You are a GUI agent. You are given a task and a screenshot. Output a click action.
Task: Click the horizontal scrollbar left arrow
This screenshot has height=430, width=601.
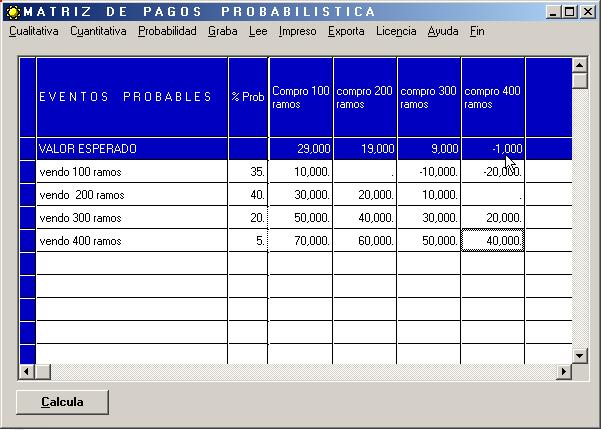pyautogui.click(x=26, y=371)
